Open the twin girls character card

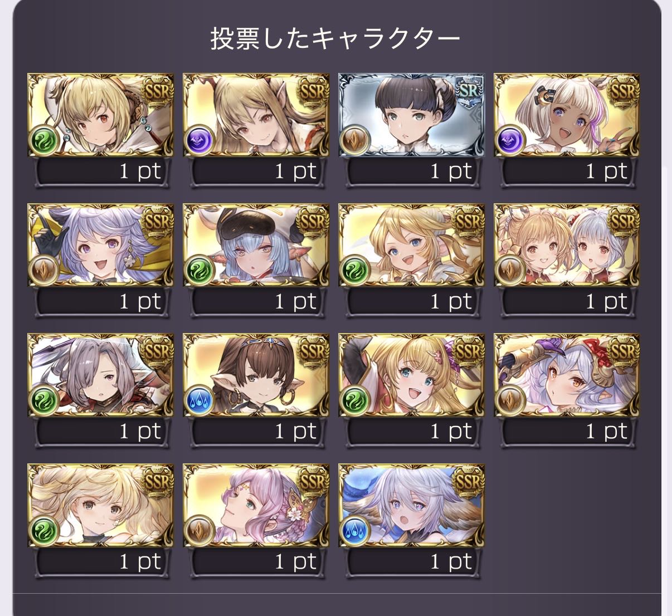click(x=567, y=245)
